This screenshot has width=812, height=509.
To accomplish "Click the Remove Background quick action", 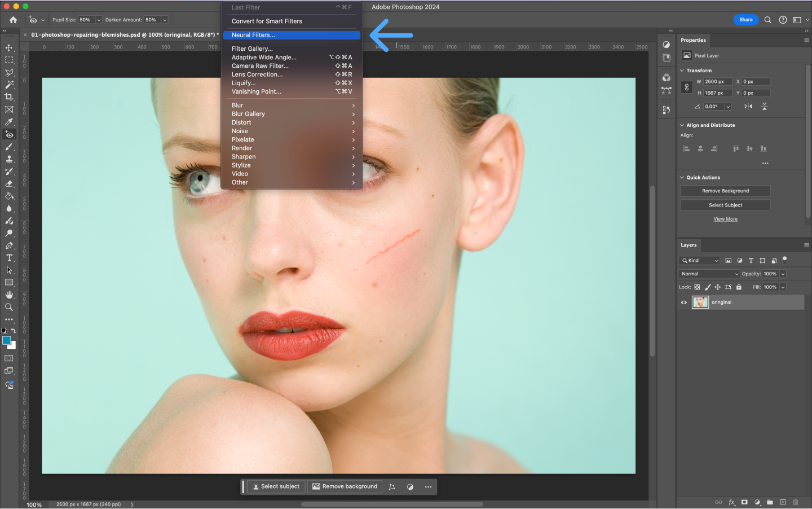I will coord(725,191).
